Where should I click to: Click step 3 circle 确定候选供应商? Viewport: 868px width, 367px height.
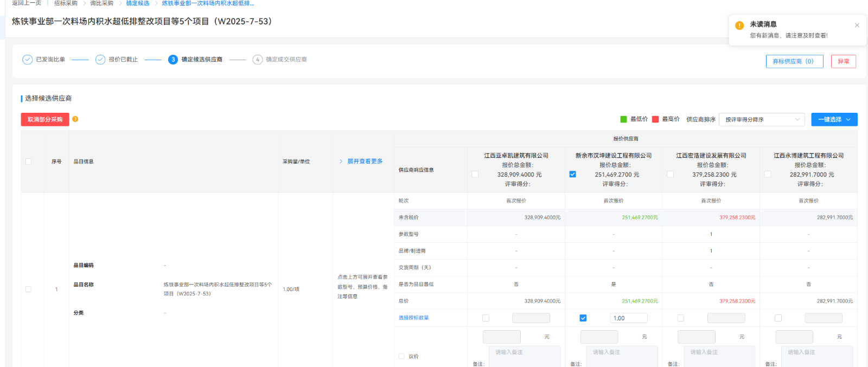pos(173,60)
